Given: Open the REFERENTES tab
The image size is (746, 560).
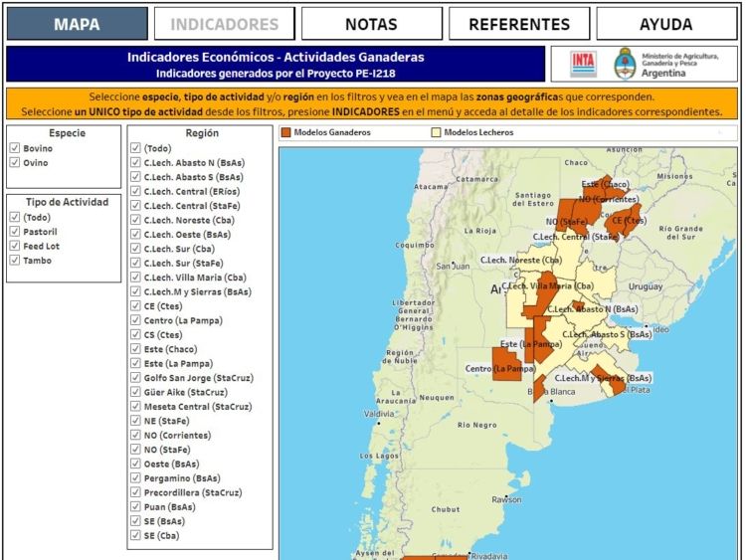Looking at the screenshot, I should (x=519, y=24).
